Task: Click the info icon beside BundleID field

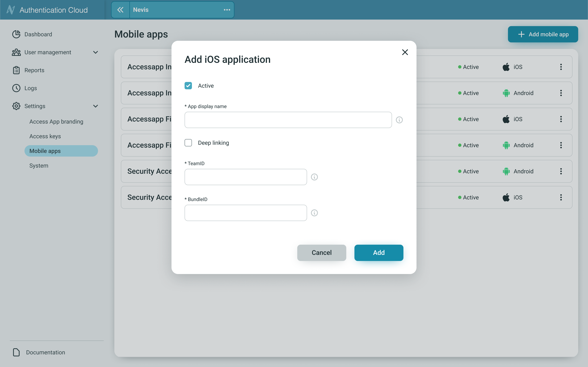Action: tap(314, 213)
